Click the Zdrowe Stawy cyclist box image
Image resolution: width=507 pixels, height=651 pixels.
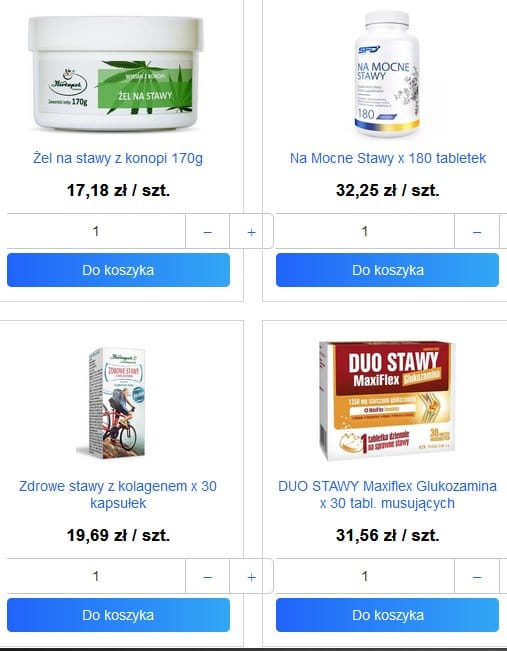pos(116,403)
